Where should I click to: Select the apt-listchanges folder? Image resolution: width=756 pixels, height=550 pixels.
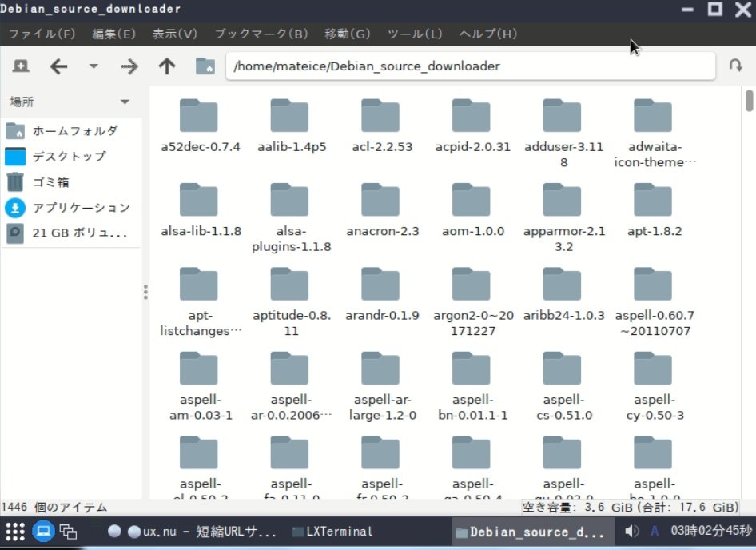point(201,301)
